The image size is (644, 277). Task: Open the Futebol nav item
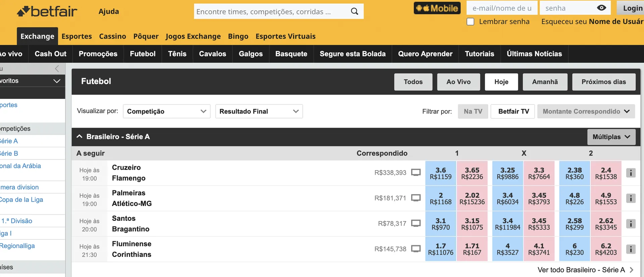coord(143,54)
